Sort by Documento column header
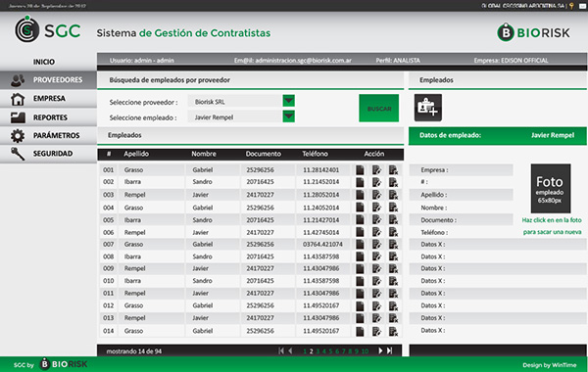 click(x=264, y=154)
